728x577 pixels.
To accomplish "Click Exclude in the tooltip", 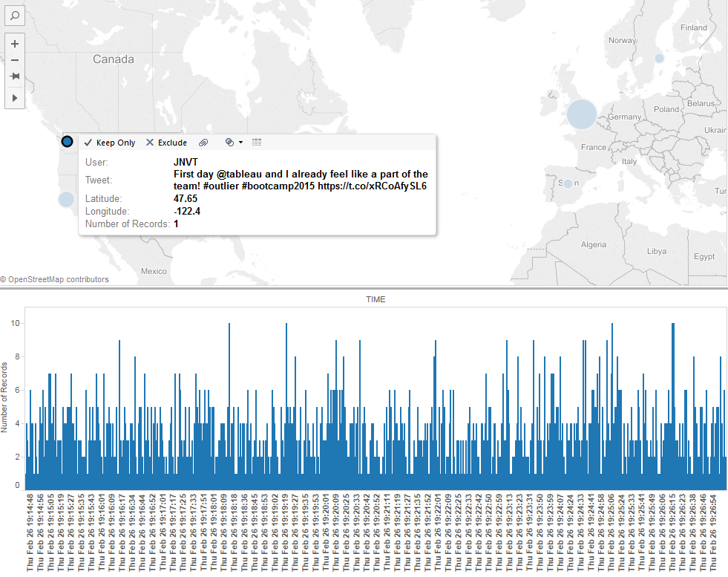I will [x=166, y=143].
